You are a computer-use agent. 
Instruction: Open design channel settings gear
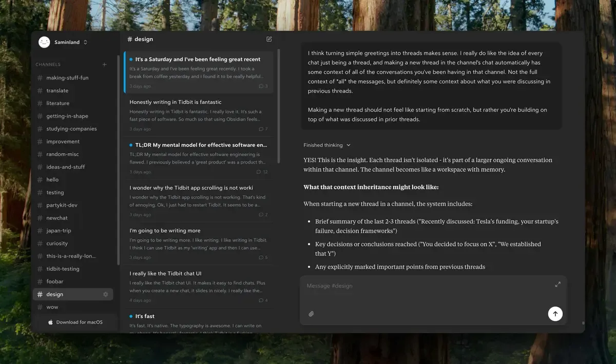[106, 294]
